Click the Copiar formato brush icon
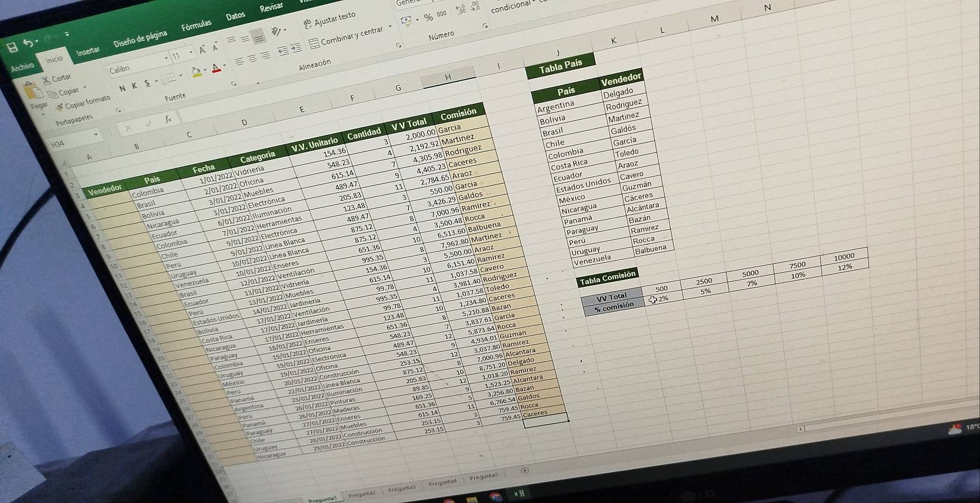980x503 pixels. tap(60, 107)
